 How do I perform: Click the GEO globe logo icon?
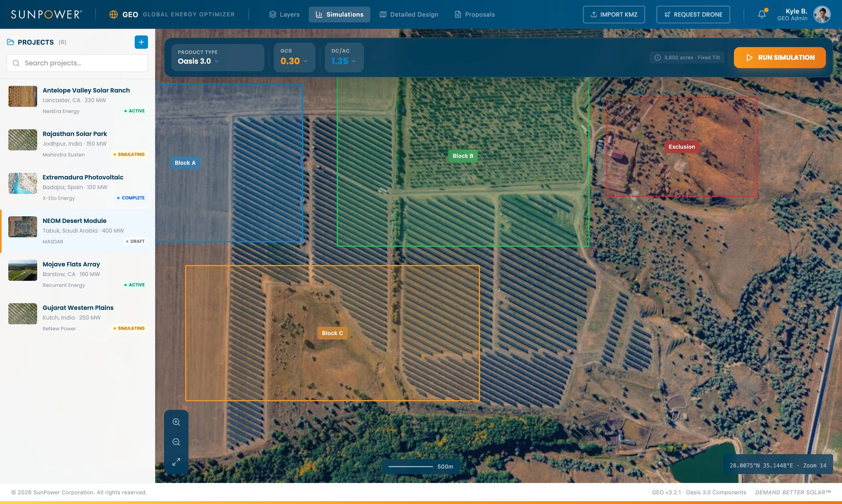pyautogui.click(x=113, y=14)
